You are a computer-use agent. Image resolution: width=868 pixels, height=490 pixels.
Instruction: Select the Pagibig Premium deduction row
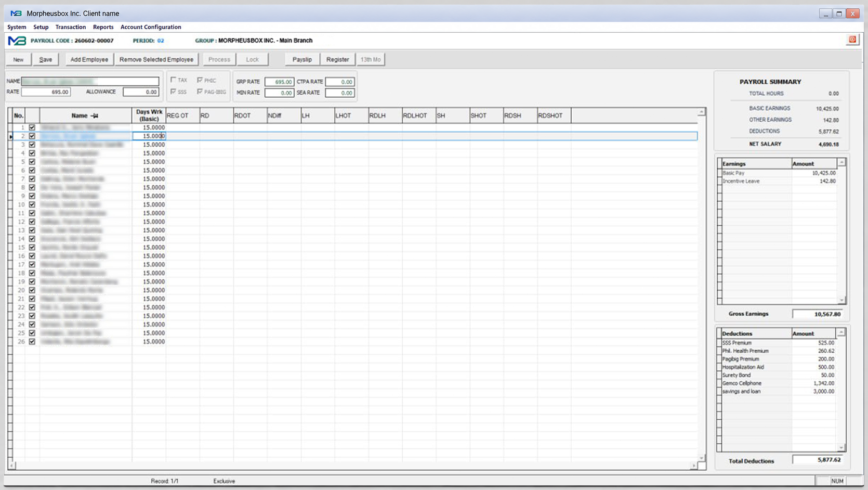pyautogui.click(x=779, y=359)
